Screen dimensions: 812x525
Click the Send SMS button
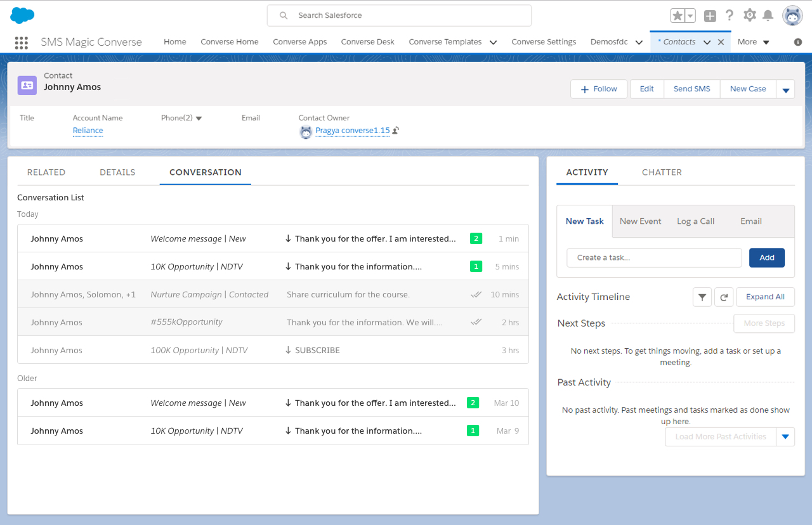pos(692,89)
